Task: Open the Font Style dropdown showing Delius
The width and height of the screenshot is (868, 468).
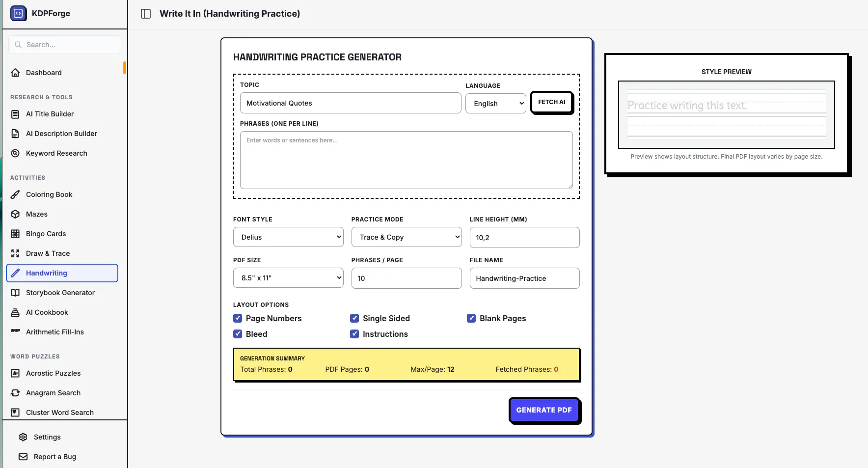Action: [x=288, y=237]
